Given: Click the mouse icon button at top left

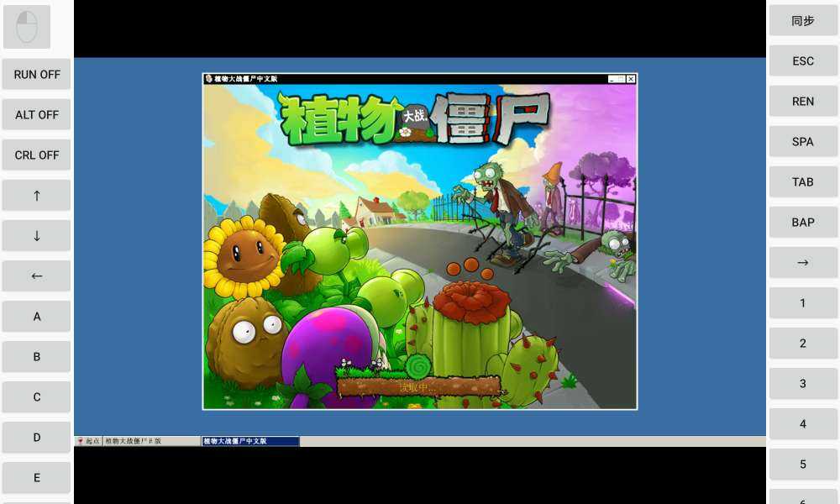Looking at the screenshot, I should tap(27, 27).
